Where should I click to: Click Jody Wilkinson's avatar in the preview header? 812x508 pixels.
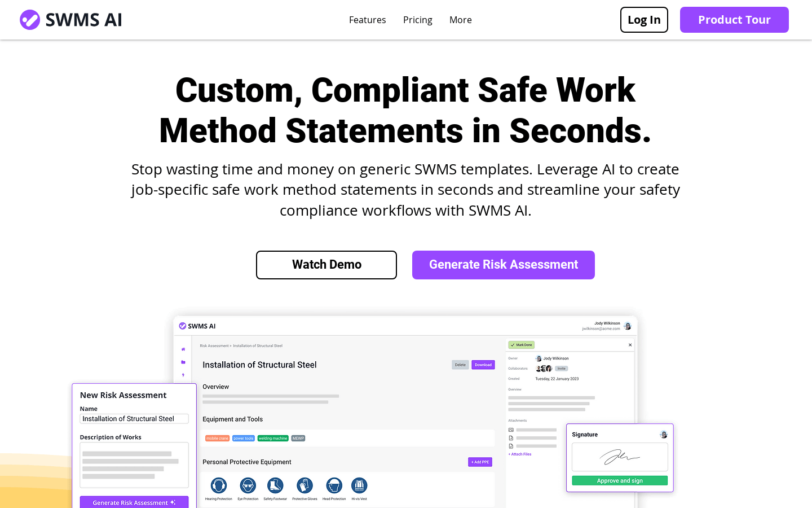627,326
